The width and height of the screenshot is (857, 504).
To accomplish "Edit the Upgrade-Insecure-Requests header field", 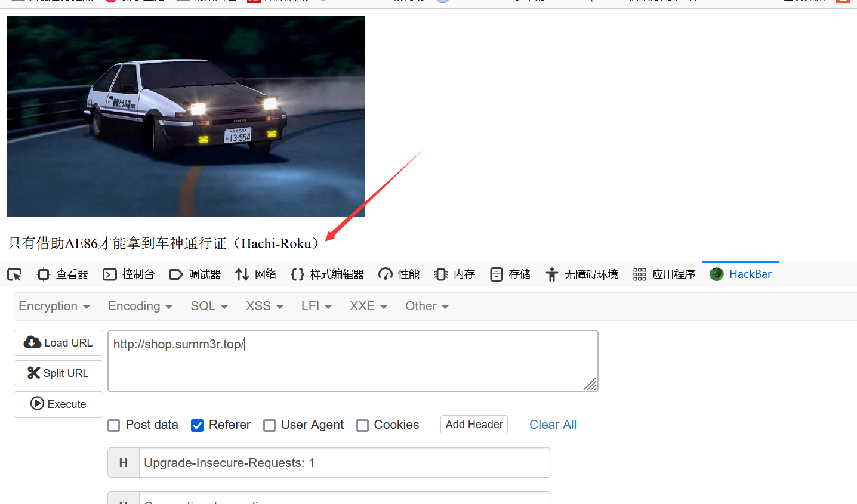I will point(345,463).
